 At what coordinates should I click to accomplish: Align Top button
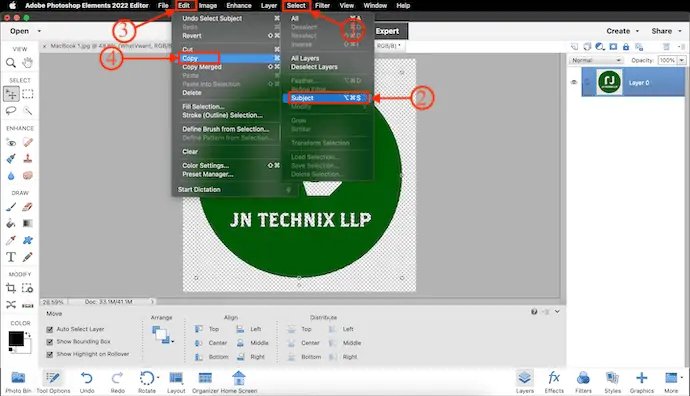coord(207,329)
